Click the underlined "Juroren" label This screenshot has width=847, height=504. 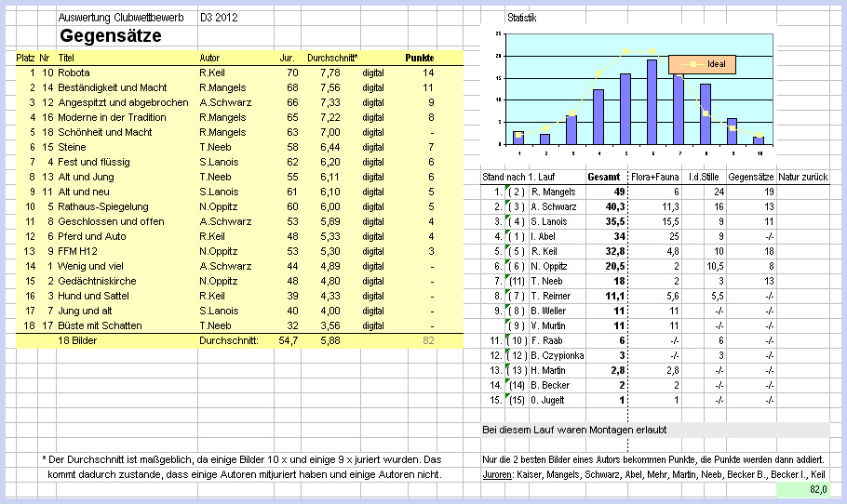(x=497, y=474)
